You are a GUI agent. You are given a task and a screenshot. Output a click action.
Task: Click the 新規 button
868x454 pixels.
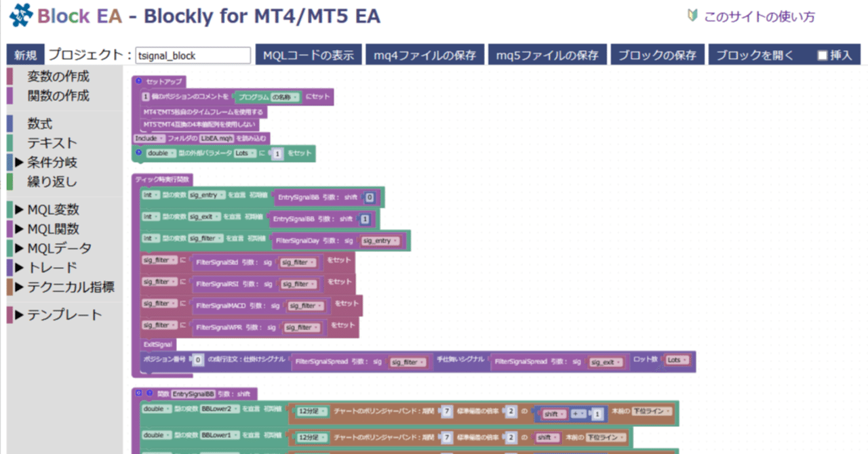(x=24, y=54)
